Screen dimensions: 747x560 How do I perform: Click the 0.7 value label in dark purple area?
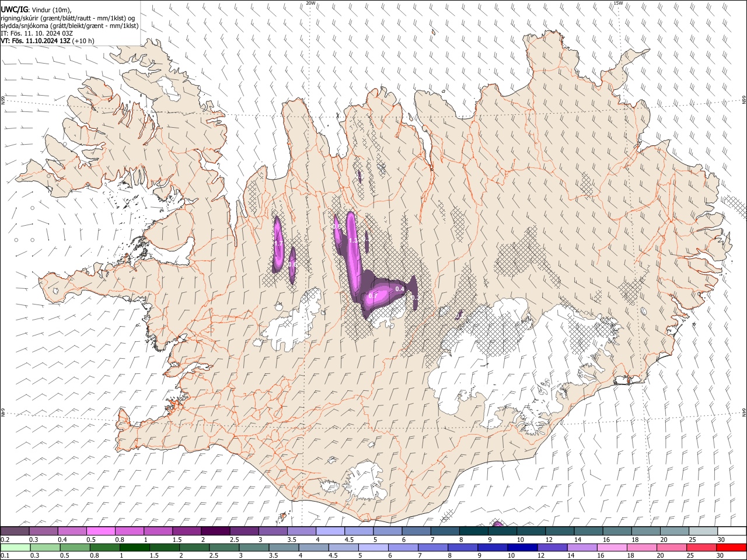coord(373,296)
